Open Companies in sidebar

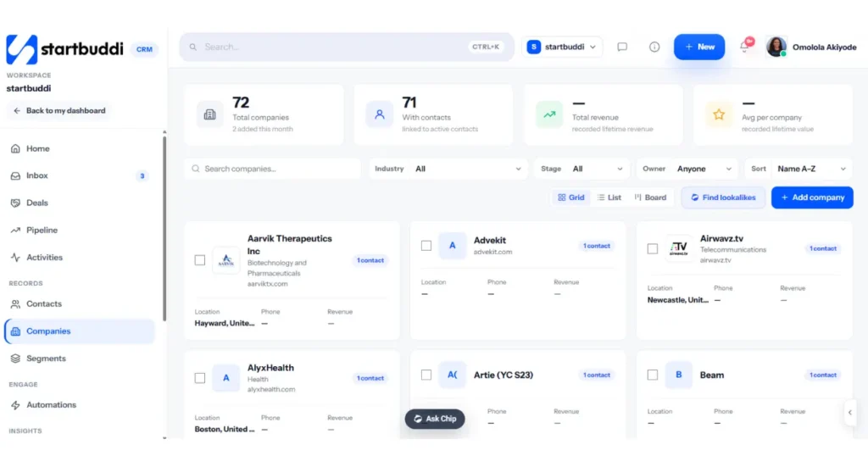point(79,331)
